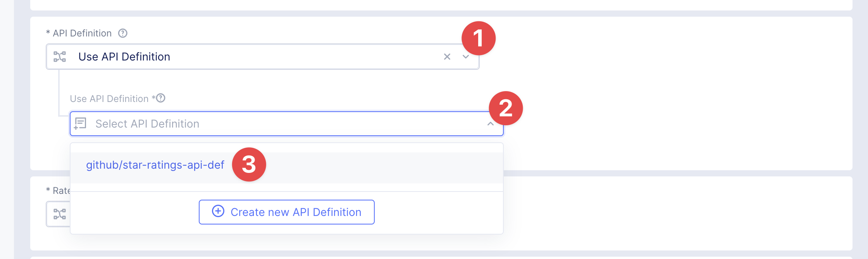The image size is (868, 259).
Task: Click the red step badge numbered 1
Action: click(x=479, y=38)
